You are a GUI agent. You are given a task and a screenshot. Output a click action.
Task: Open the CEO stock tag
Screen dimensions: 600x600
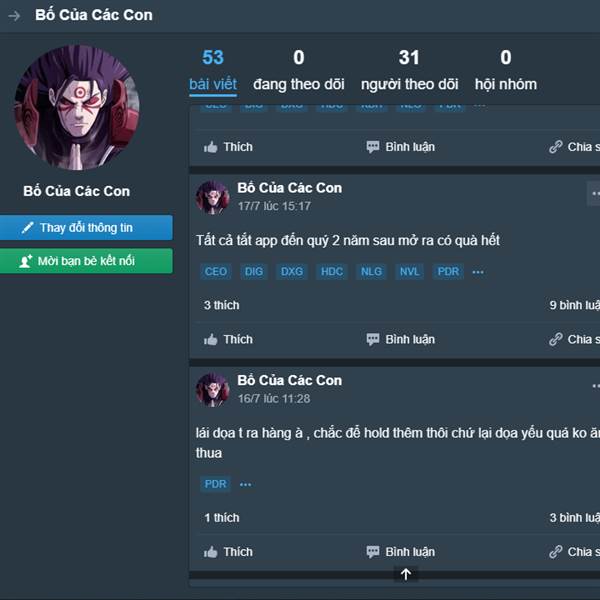coord(215,272)
